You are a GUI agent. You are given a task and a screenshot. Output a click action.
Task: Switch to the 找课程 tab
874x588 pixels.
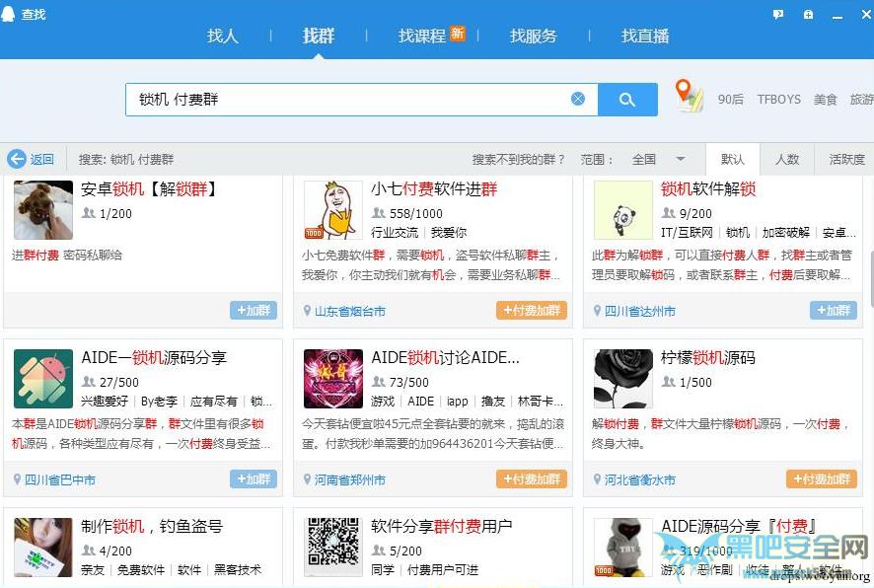point(422,37)
